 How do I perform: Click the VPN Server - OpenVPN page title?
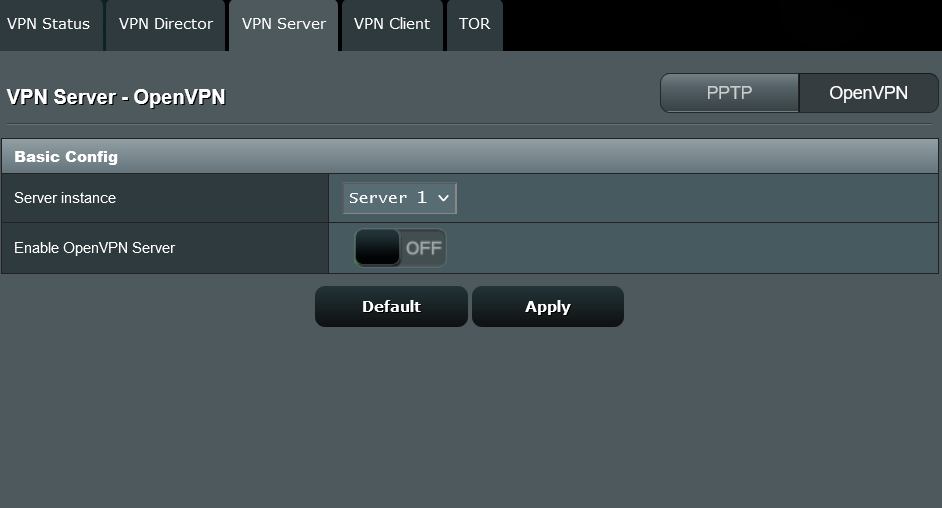pos(116,97)
